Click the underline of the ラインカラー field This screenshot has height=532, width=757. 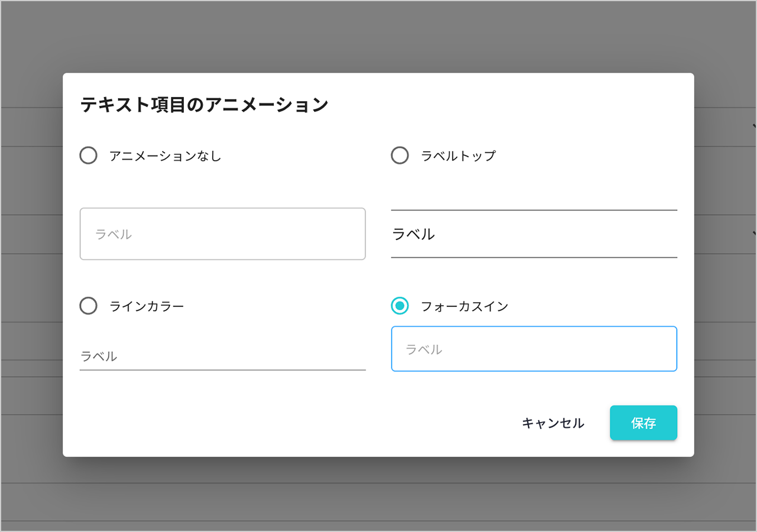click(x=222, y=369)
